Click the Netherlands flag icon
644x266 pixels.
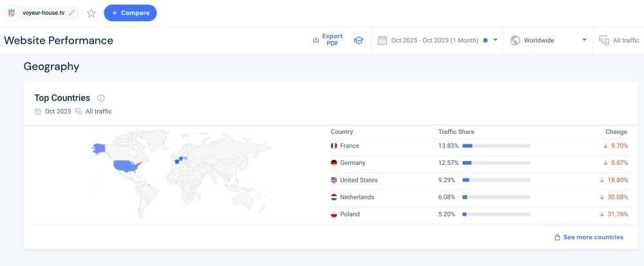(x=334, y=197)
